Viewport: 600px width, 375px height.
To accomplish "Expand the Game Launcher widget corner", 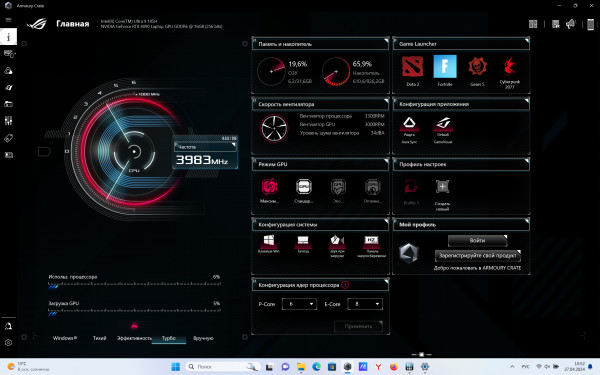I will click(x=527, y=40).
